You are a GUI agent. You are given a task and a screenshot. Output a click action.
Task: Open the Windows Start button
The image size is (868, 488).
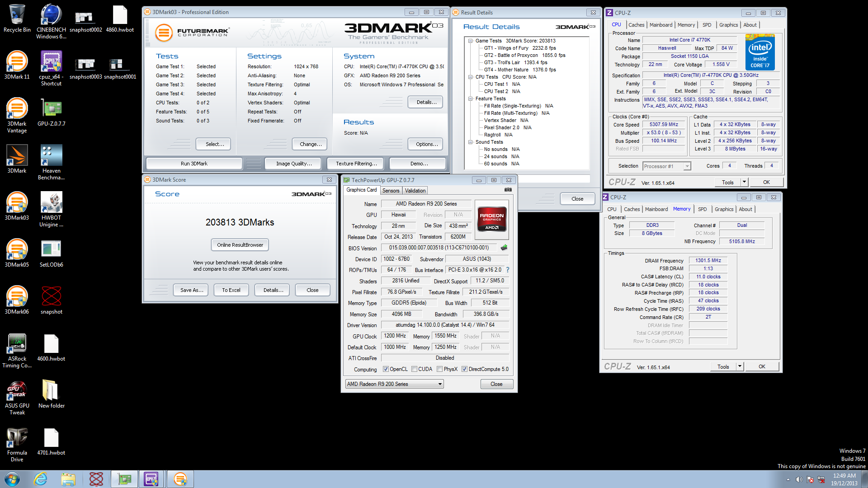pyautogui.click(x=12, y=479)
